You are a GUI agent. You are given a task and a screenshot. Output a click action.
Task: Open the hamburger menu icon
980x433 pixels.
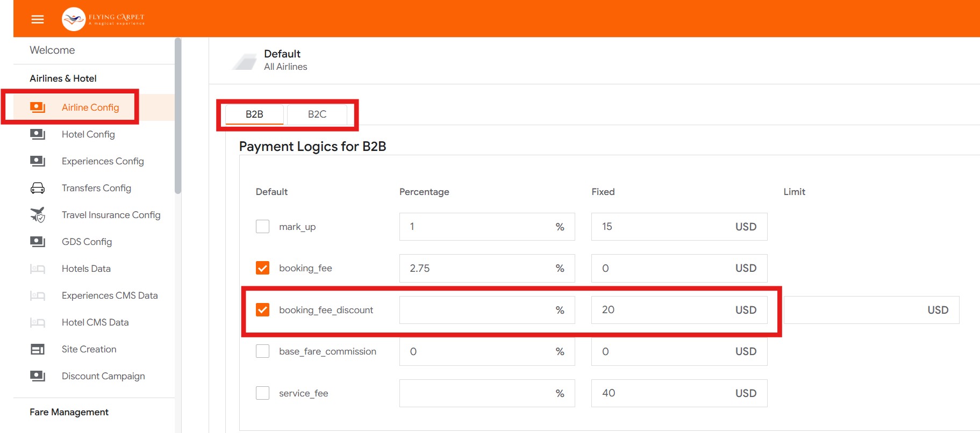[x=37, y=19]
